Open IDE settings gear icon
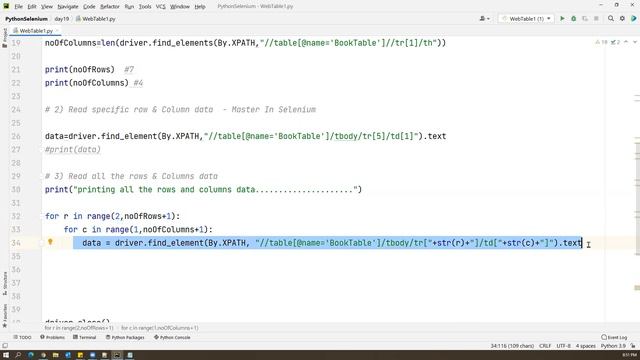 pos(622,19)
